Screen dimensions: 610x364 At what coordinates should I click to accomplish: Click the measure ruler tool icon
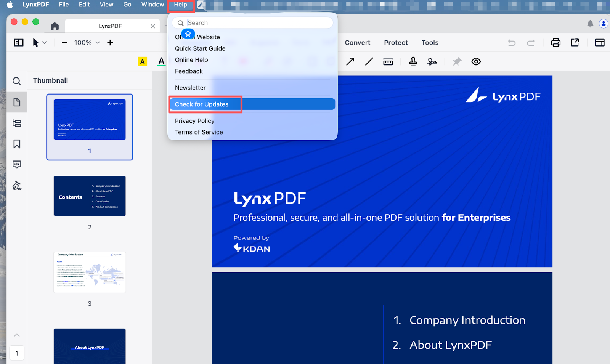[x=388, y=62]
